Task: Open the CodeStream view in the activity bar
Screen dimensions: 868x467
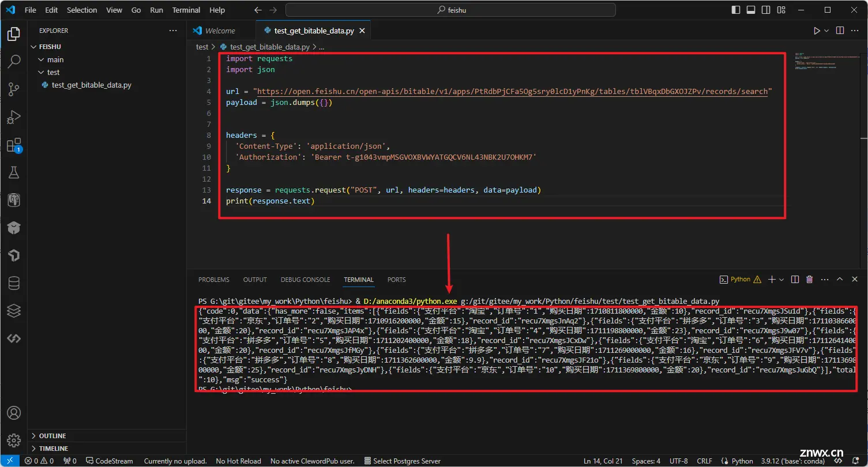Action: click(x=14, y=338)
